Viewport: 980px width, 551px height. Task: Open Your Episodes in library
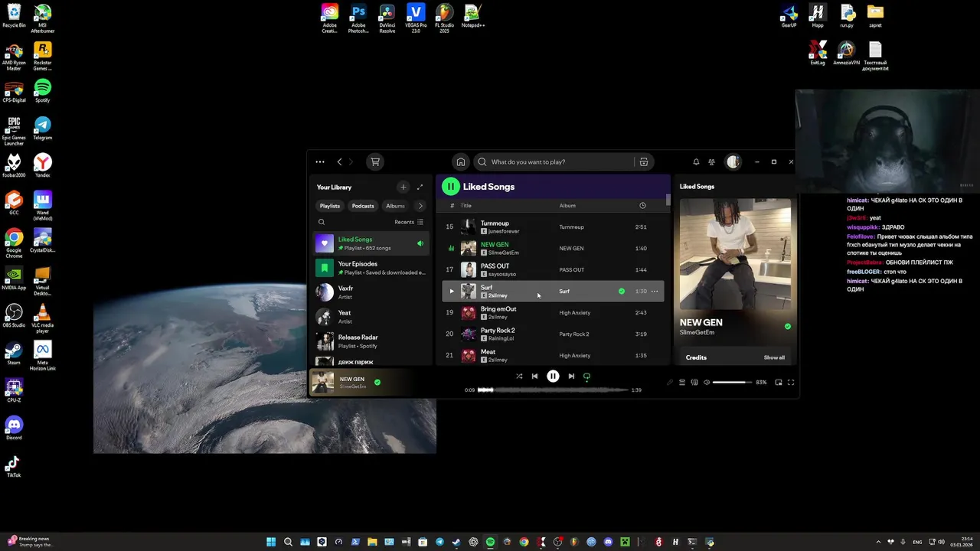coord(371,268)
